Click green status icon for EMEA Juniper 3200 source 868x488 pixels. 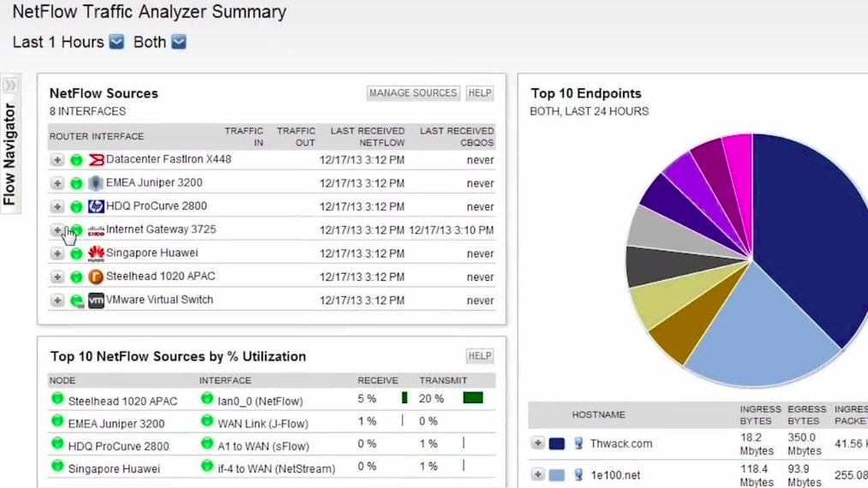click(76, 184)
